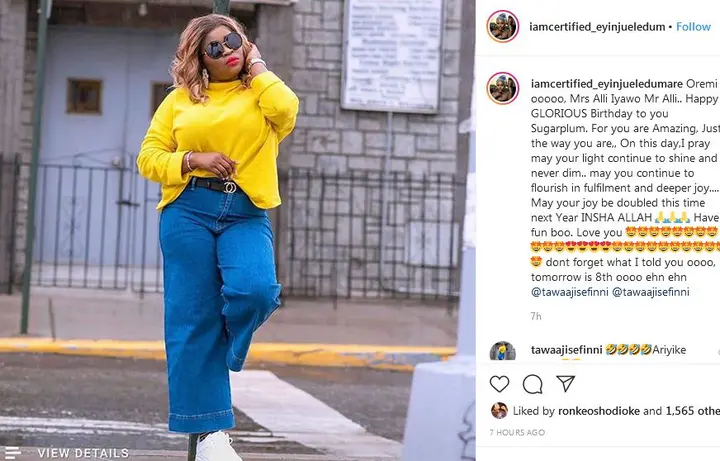Open tawaajisefinni commenter username
720x461 pixels.
pyautogui.click(x=567, y=350)
